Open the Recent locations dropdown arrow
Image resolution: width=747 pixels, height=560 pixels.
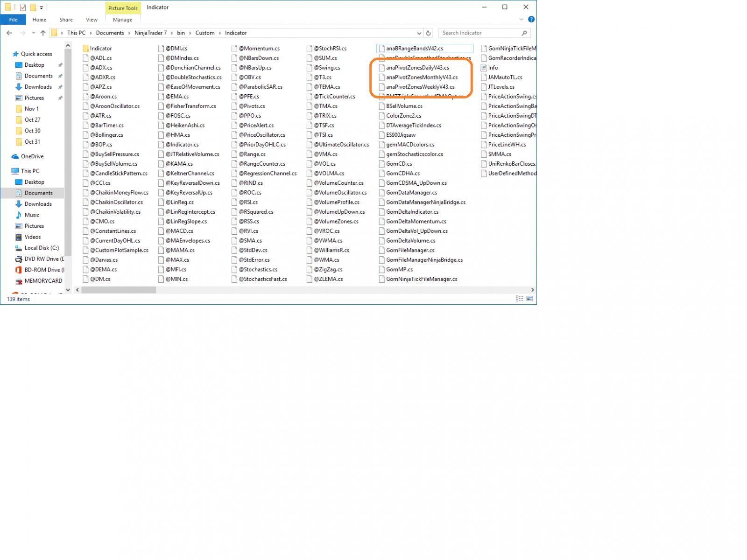click(x=33, y=33)
